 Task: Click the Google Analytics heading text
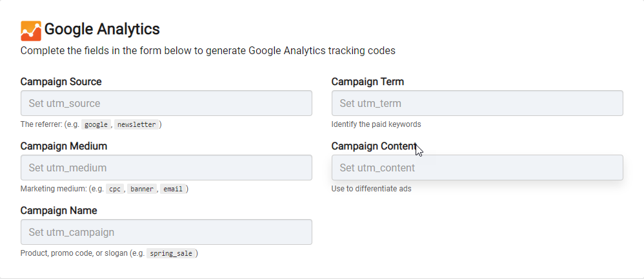[x=102, y=30]
